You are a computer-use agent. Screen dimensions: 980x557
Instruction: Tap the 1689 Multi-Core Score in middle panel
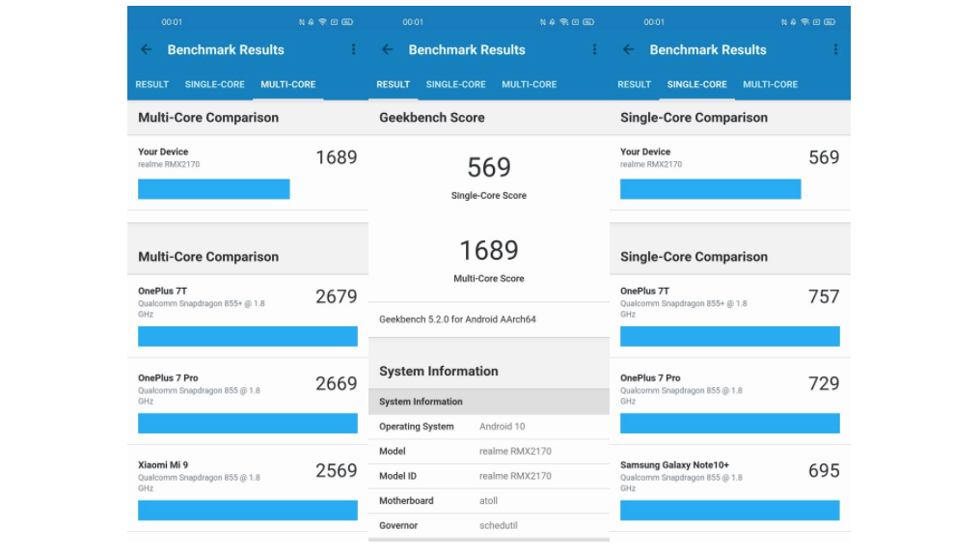(x=488, y=251)
